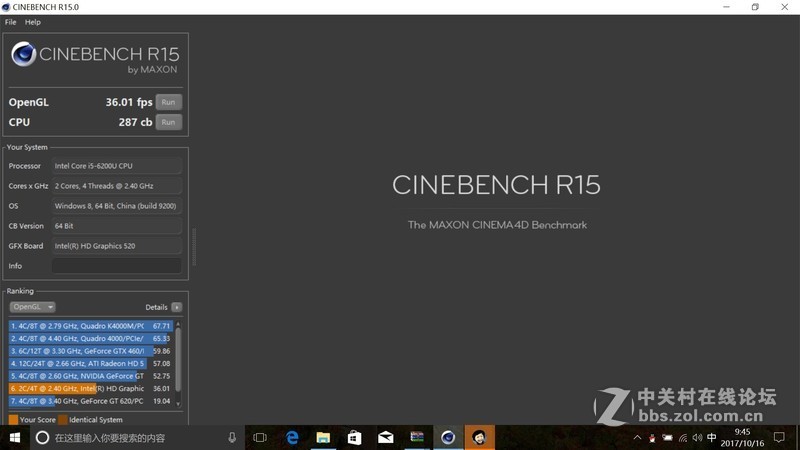Run the CPU benchmark

(168, 122)
